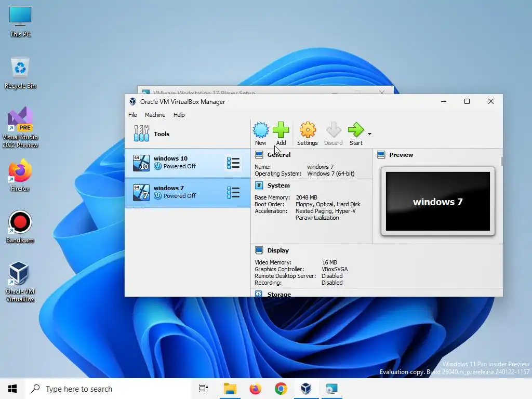
Task: Open Firefox from the taskbar
Action: click(255, 389)
